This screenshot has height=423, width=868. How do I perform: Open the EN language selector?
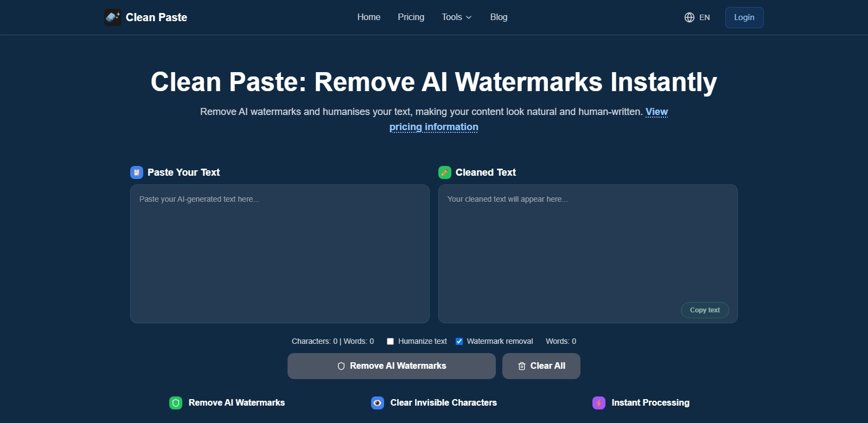click(697, 17)
